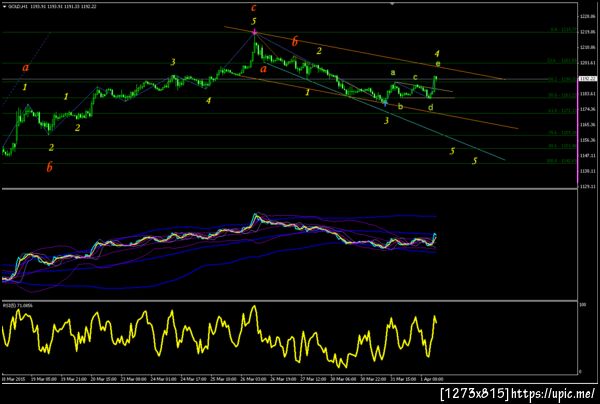
Task: Click the 1156.36 price axis label
Action: [x=587, y=140]
